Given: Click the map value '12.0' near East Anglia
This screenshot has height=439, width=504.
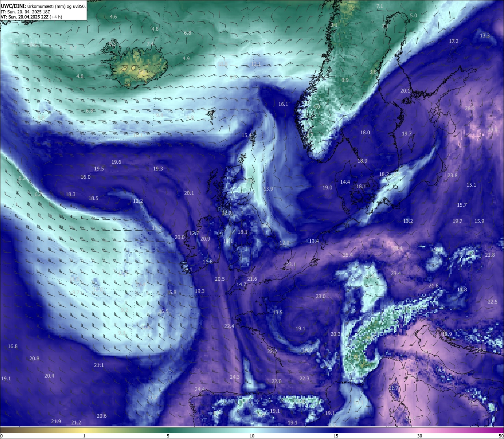Looking at the screenshot, I should tap(284, 243).
